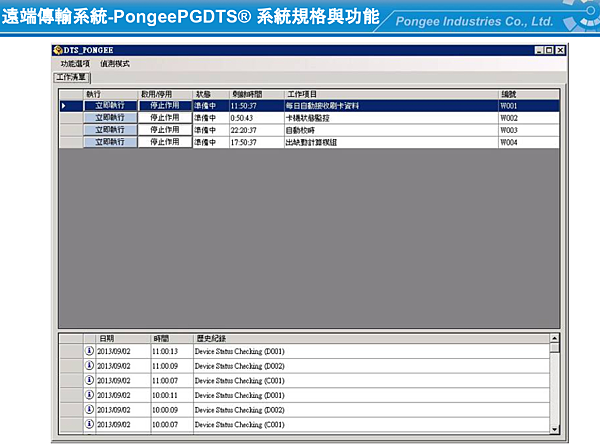Minimize the DTS_PONGEE window

(539, 50)
